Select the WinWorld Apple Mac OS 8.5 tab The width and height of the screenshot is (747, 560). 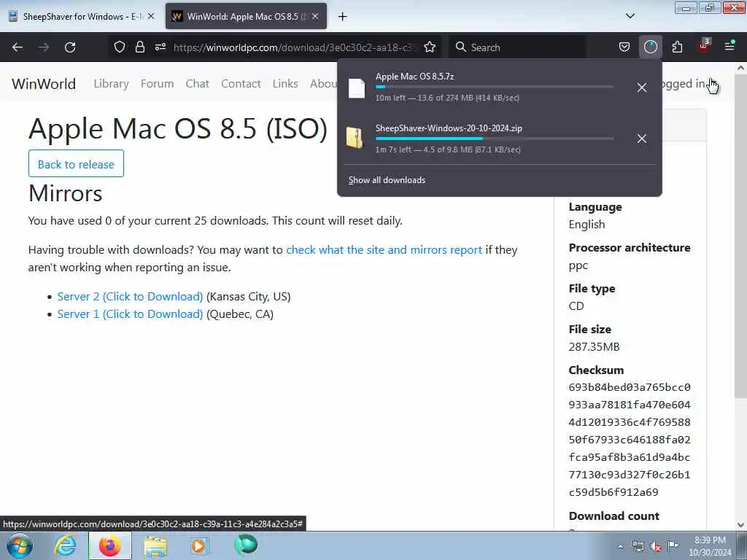coord(246,16)
